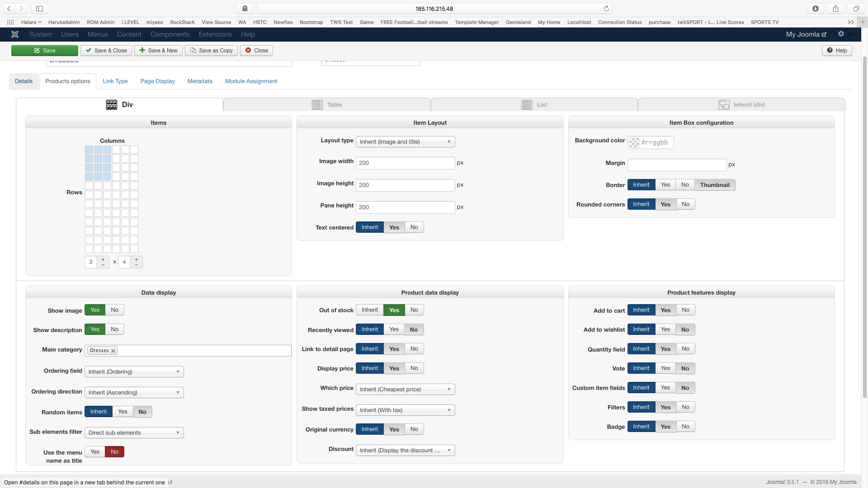Set Show image to No
Viewport: 868px width, 488px height.
[114, 310]
